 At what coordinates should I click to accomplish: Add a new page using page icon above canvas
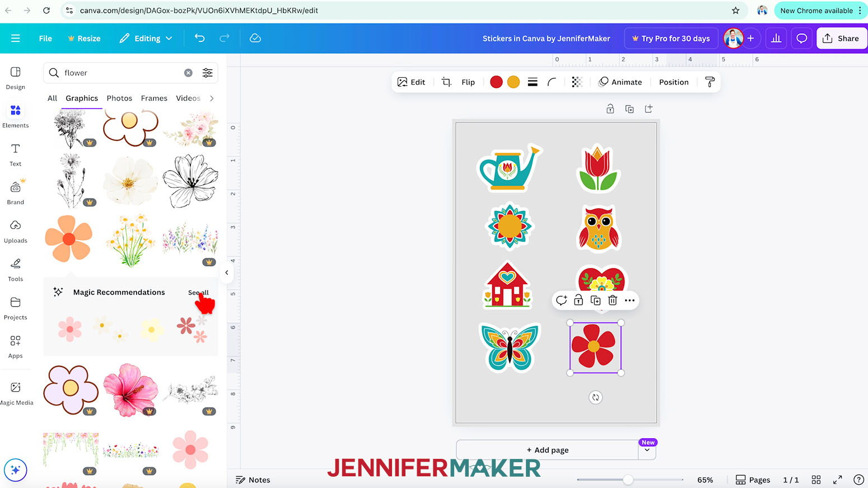click(x=648, y=109)
